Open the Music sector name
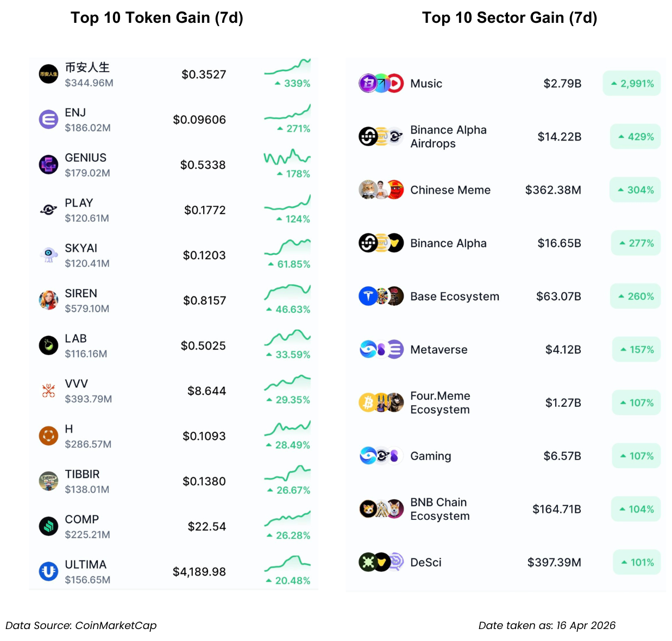The height and width of the screenshot is (641, 672). tap(426, 84)
